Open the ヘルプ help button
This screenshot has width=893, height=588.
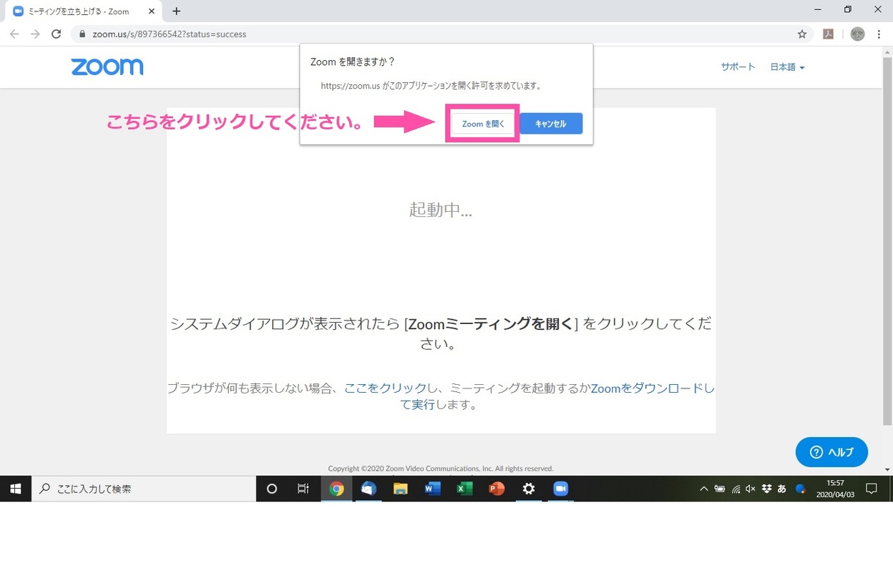[831, 452]
